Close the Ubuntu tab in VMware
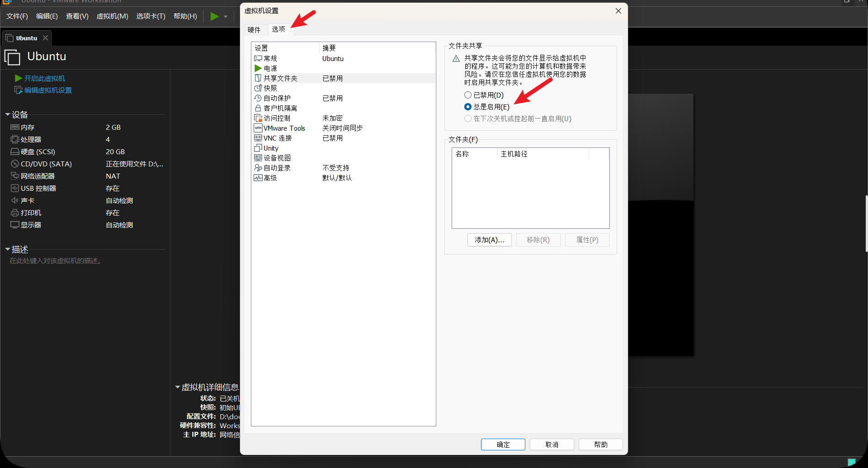The height and width of the screenshot is (468, 868). (45, 38)
